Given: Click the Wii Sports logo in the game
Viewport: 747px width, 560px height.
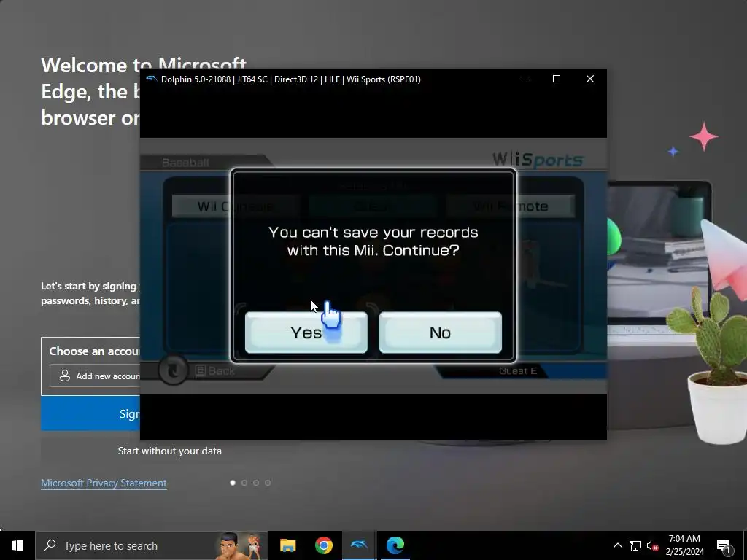Looking at the screenshot, I should [x=538, y=160].
